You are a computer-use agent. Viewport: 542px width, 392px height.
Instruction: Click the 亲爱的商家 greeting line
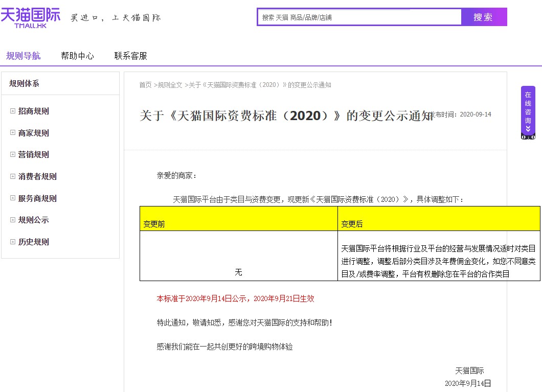click(x=176, y=175)
